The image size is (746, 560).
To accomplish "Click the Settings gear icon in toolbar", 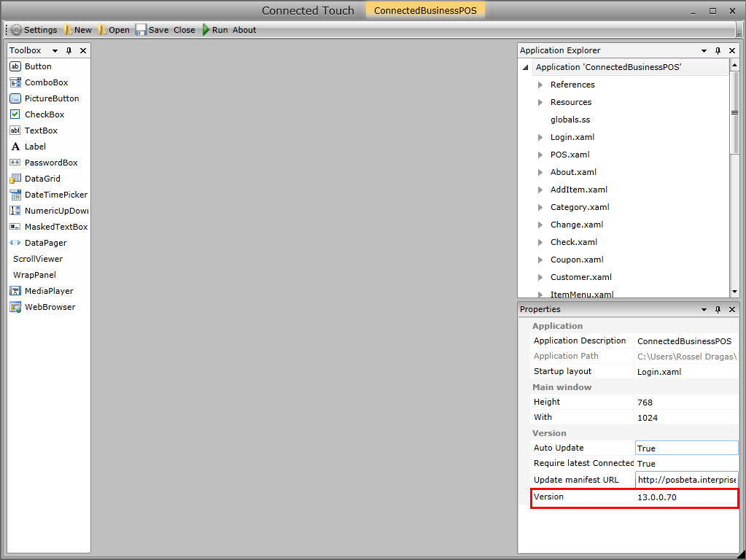I will [16, 30].
